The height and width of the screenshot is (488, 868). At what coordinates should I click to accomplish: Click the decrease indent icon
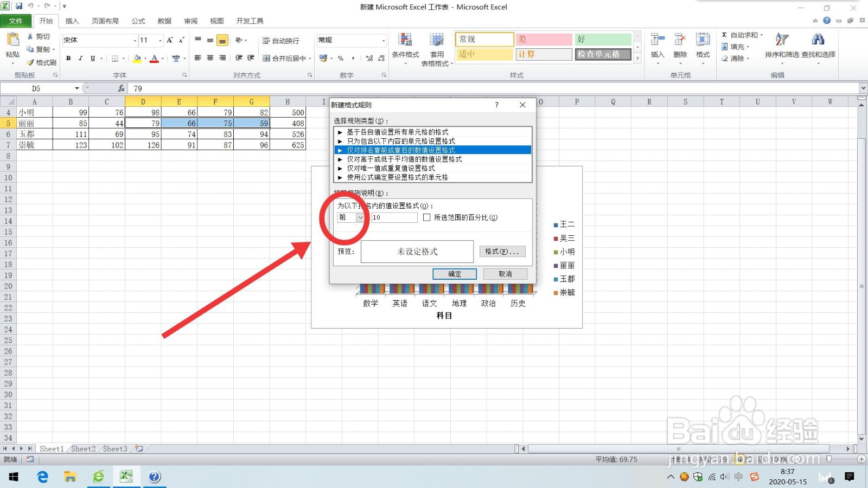(239, 58)
